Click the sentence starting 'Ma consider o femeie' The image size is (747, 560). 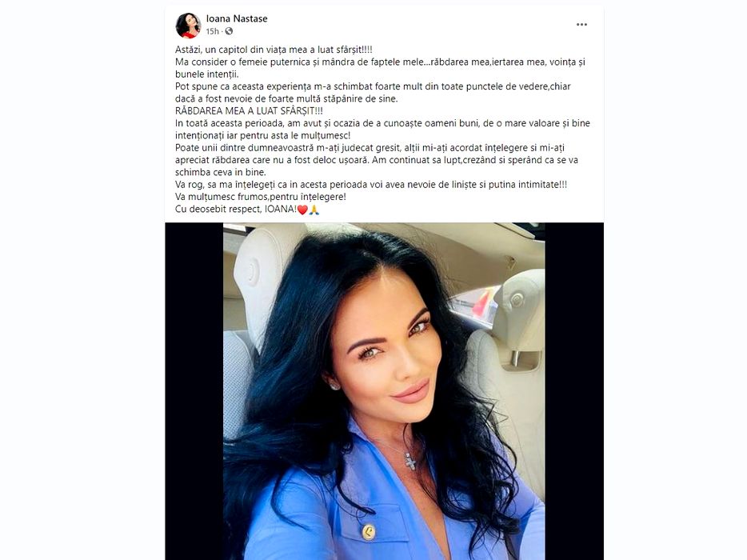coord(380,68)
